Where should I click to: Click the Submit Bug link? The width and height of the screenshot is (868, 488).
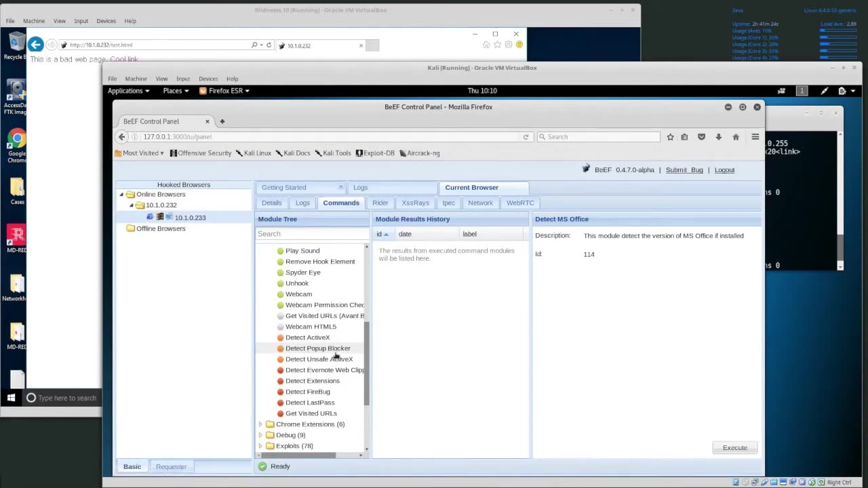[x=684, y=170]
